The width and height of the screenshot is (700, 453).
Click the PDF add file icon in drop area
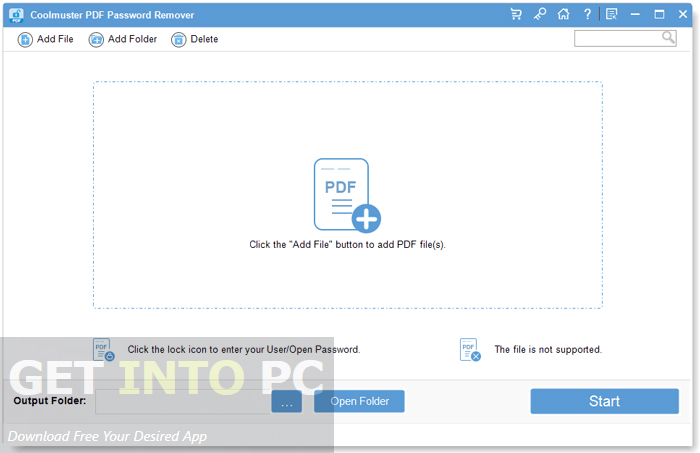pyautogui.click(x=347, y=195)
